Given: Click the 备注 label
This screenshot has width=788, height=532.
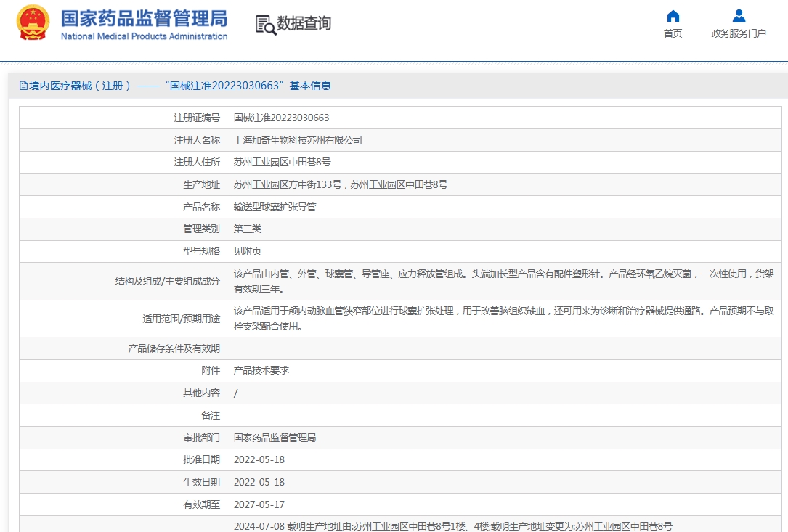Looking at the screenshot, I should point(211,415).
